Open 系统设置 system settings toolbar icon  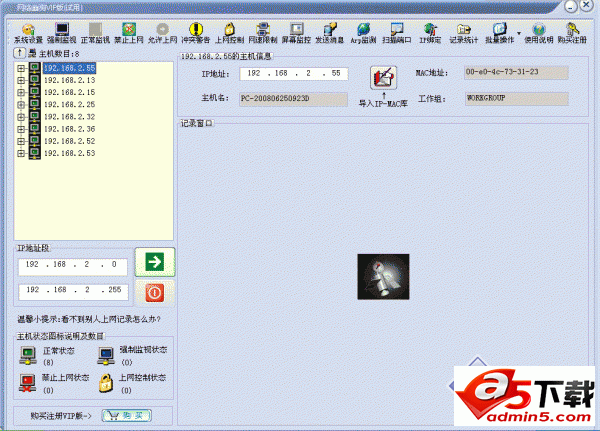[x=28, y=33]
